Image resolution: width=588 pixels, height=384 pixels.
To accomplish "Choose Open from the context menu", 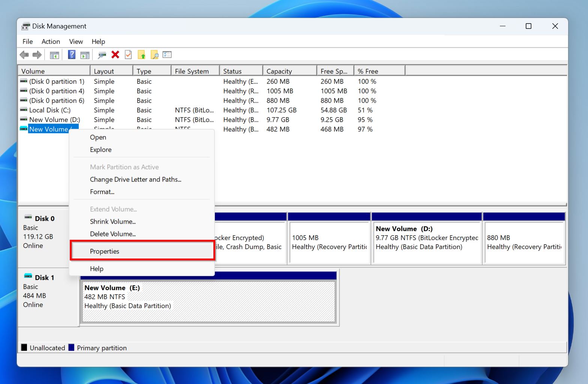I will click(x=142, y=137).
